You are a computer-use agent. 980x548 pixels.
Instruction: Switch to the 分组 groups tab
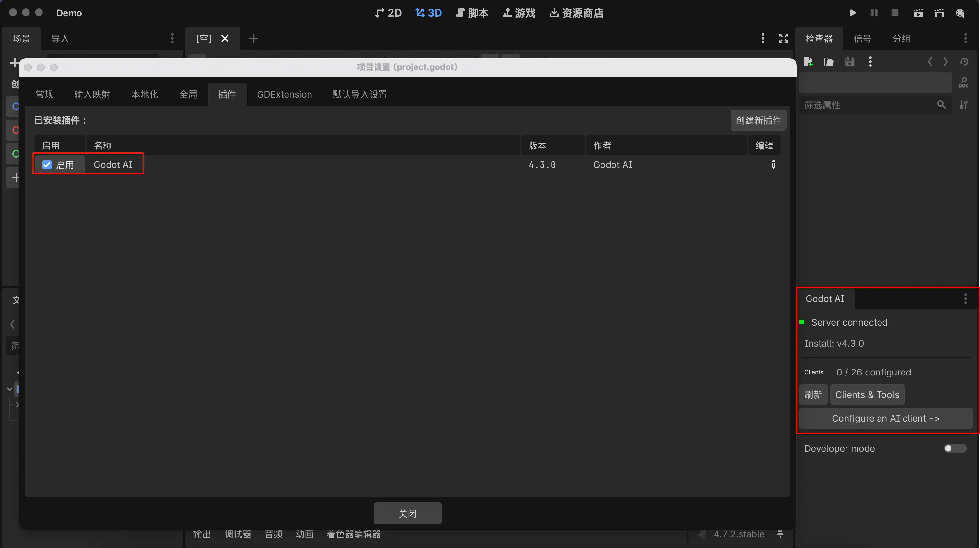pos(902,39)
